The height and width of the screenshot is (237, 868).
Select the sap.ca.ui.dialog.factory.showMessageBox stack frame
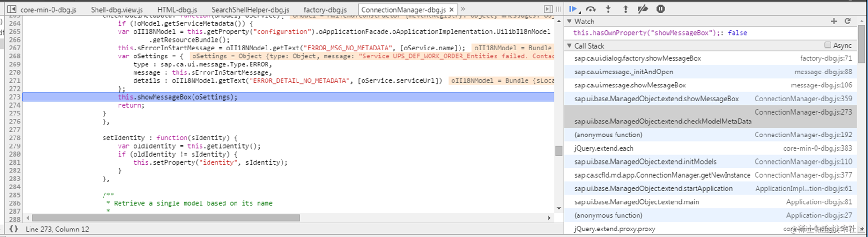point(711,58)
